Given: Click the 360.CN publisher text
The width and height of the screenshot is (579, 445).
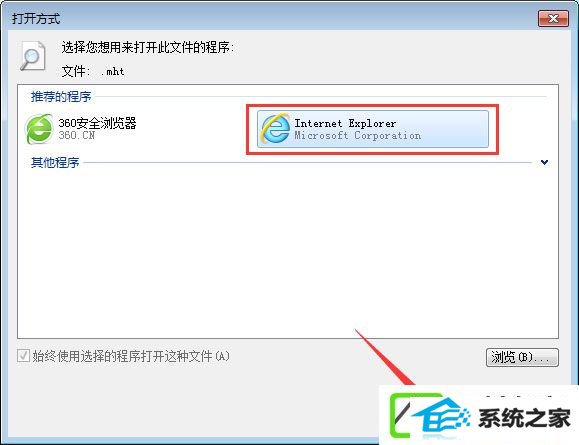Looking at the screenshot, I should point(77,135).
